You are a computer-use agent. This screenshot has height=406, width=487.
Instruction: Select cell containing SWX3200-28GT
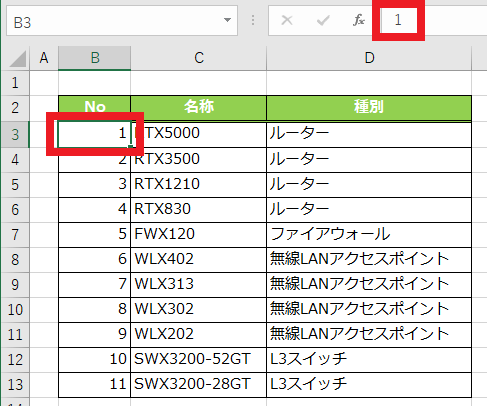pos(199,385)
